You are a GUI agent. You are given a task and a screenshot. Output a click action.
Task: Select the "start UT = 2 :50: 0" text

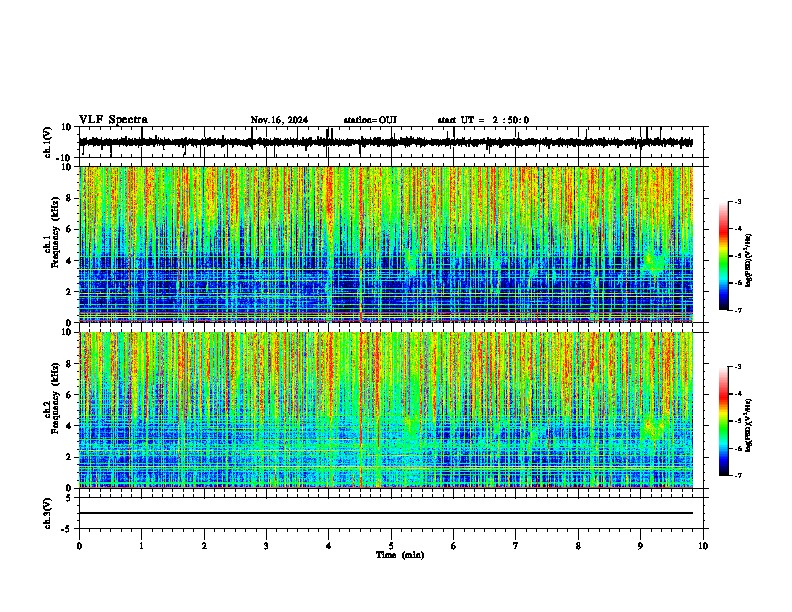click(x=483, y=120)
